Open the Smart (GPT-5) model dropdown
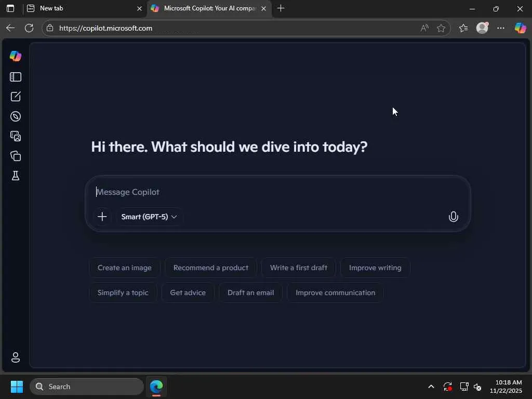 click(149, 217)
